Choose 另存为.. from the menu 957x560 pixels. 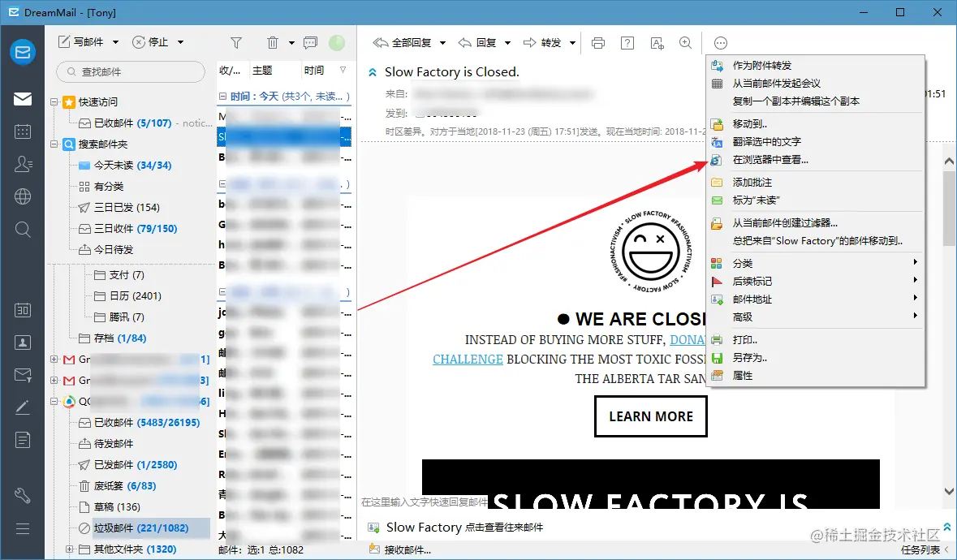[x=816, y=357]
